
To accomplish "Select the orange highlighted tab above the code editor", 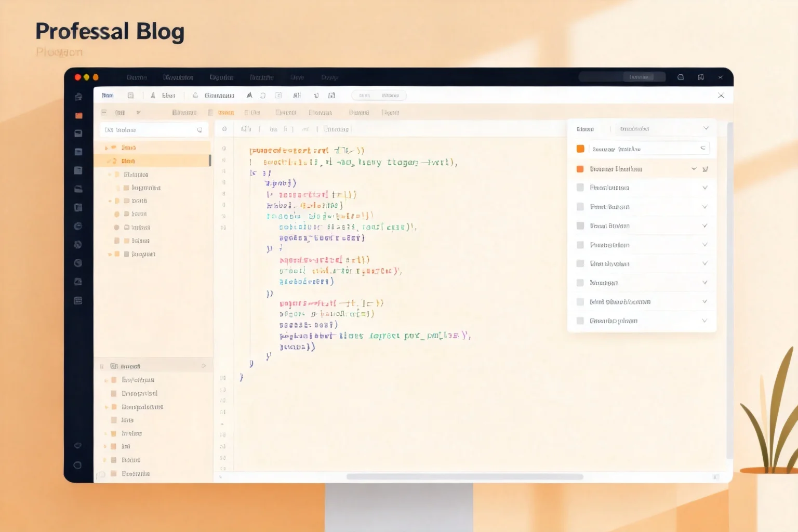I will tap(226, 112).
